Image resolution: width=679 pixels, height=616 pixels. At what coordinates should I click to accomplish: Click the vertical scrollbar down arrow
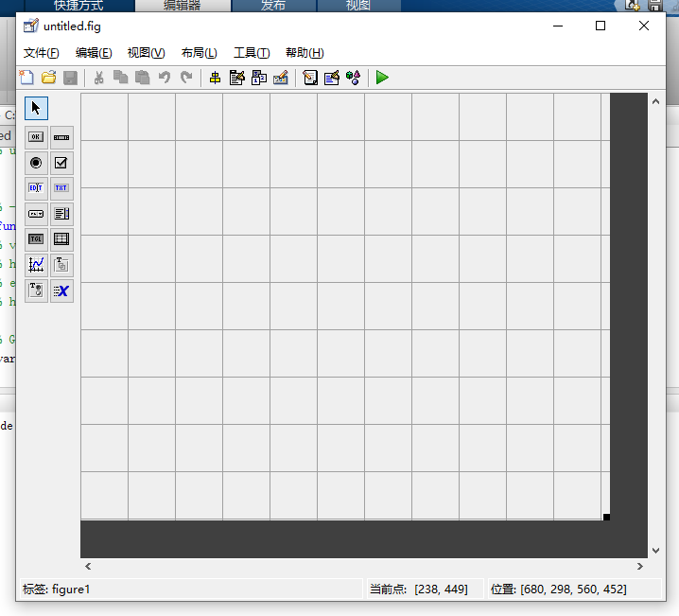pyautogui.click(x=655, y=551)
